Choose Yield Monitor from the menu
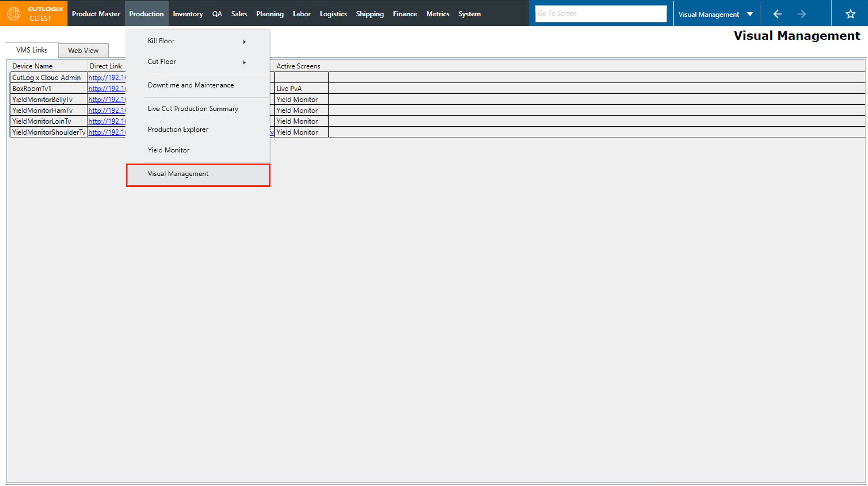The image size is (868, 486). (x=169, y=150)
